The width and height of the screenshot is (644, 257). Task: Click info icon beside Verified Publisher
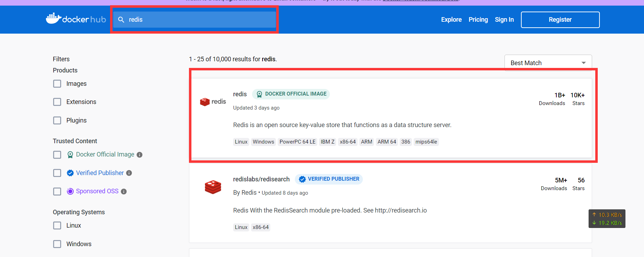point(129,173)
